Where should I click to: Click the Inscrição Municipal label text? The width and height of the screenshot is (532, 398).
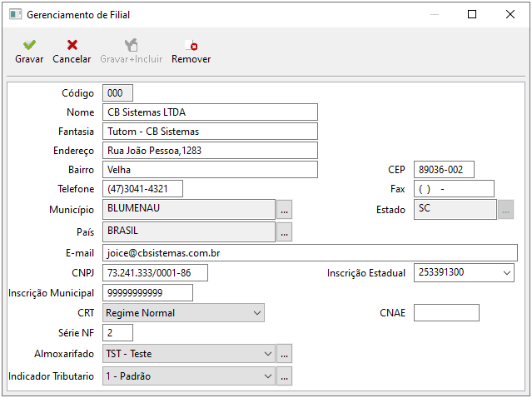click(51, 293)
